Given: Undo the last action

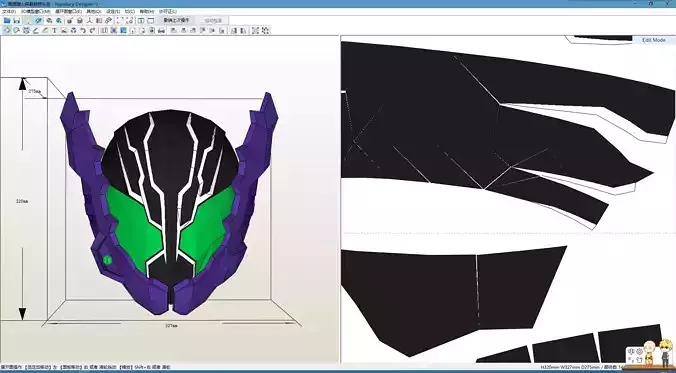Looking at the screenshot, I should tap(83, 30).
